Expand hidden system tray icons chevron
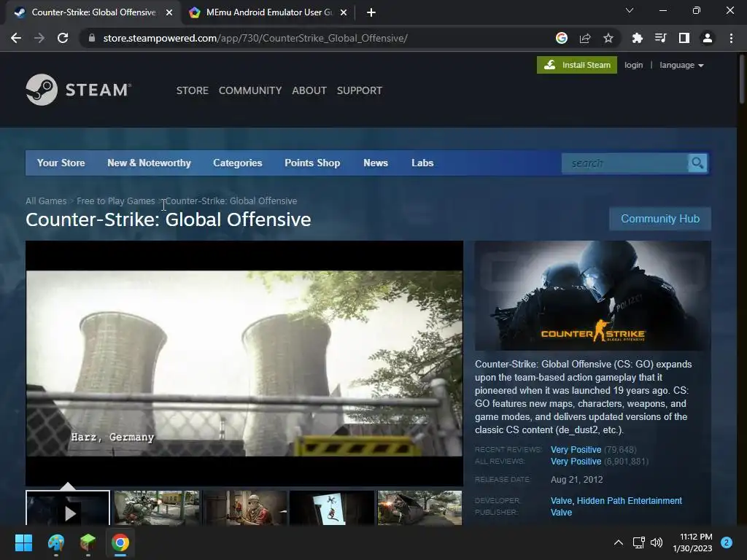Image resolution: width=747 pixels, height=560 pixels. pyautogui.click(x=619, y=542)
